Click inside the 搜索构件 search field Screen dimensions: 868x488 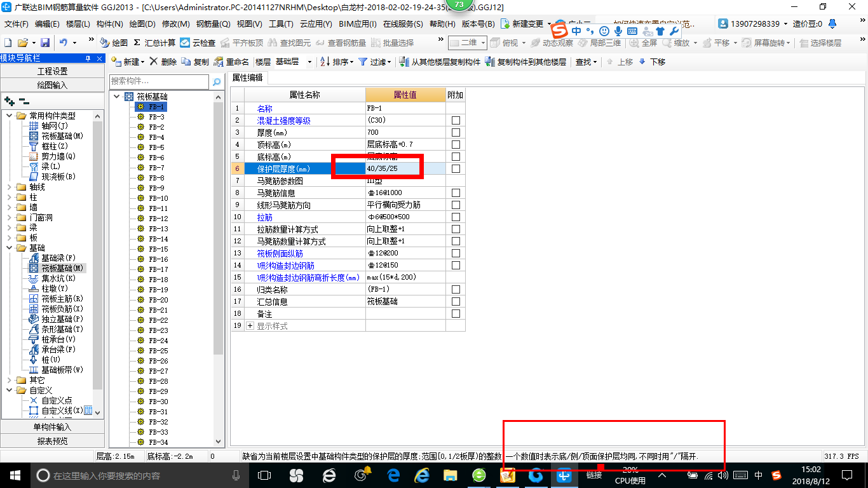(x=159, y=81)
